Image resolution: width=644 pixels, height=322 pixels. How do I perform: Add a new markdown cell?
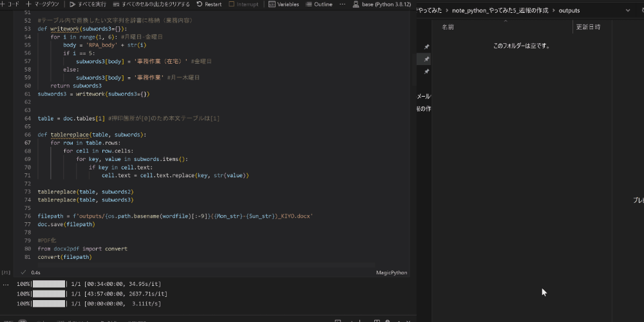pyautogui.click(x=43, y=4)
